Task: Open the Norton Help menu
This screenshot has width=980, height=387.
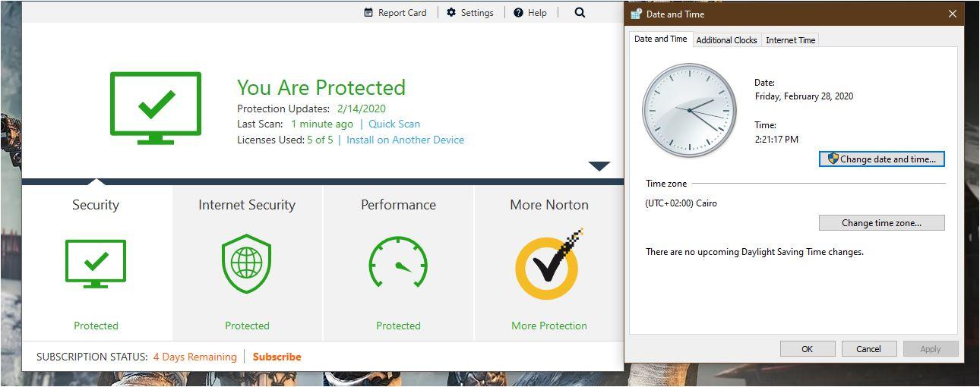Action: 530,12
